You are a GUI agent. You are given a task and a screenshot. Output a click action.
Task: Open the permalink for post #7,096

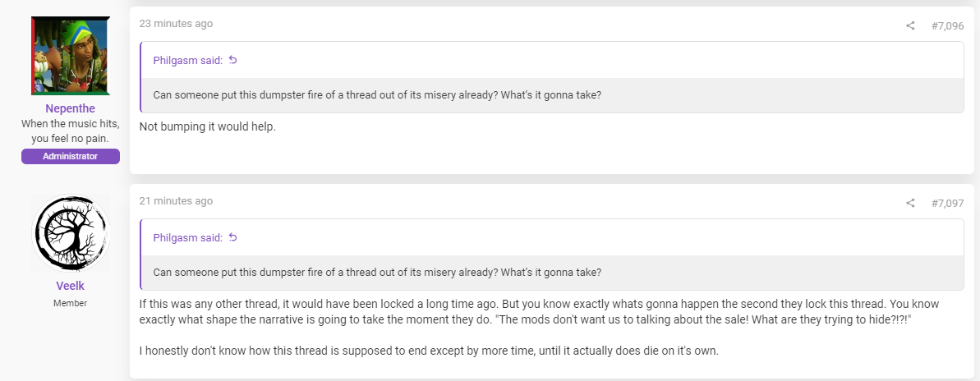coord(947,25)
